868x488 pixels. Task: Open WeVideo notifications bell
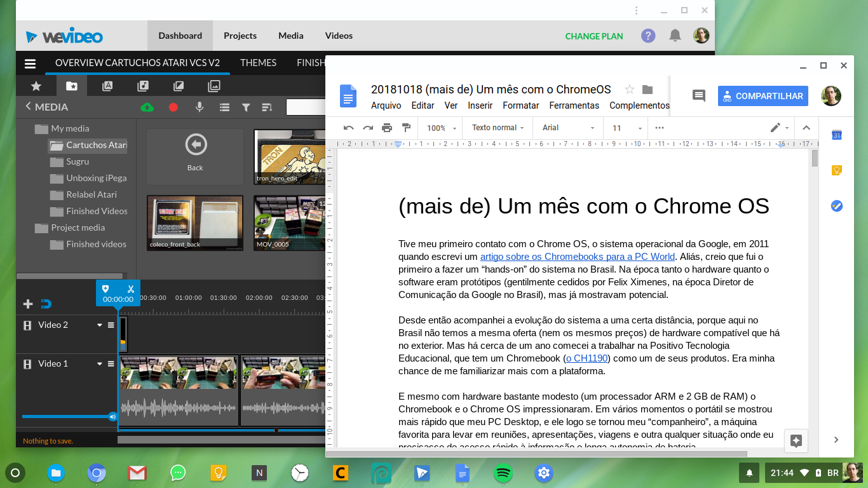[x=675, y=36]
